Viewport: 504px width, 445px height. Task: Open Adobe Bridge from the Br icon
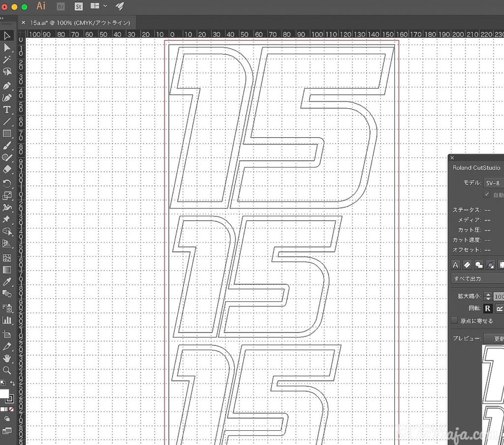[61, 6]
